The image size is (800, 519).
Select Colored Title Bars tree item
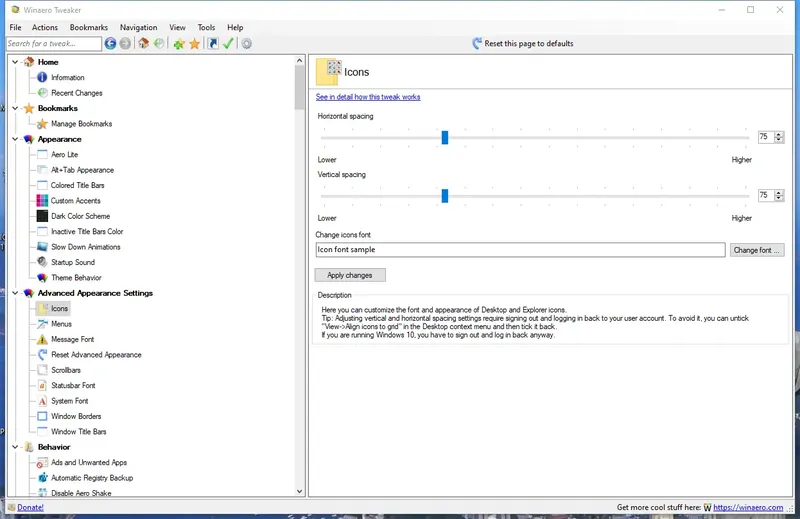(x=78, y=185)
